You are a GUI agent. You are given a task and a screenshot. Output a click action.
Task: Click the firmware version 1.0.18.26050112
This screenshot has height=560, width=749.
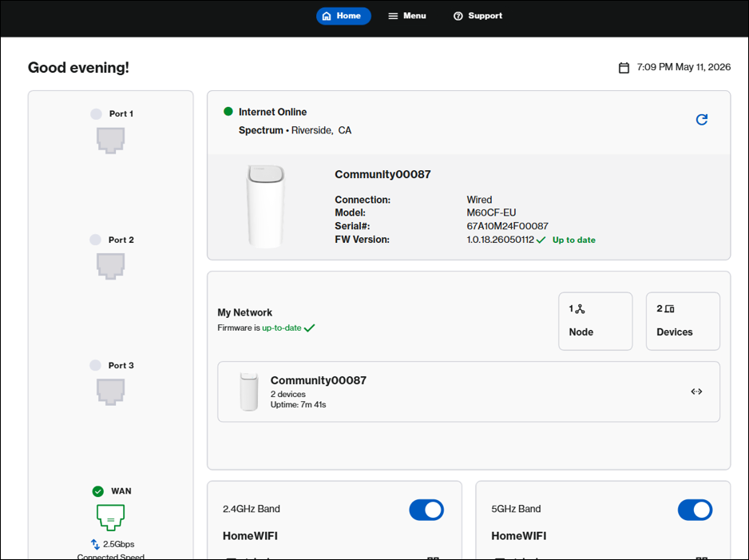500,240
